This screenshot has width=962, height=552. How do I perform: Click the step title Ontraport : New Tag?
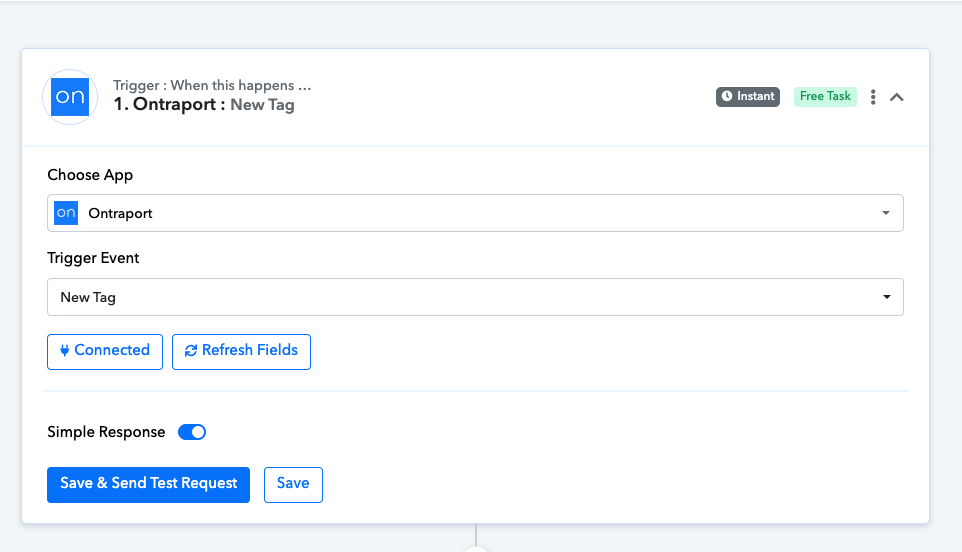204,105
